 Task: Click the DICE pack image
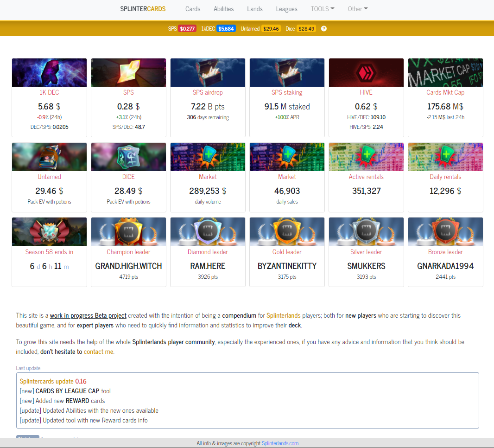click(x=128, y=157)
